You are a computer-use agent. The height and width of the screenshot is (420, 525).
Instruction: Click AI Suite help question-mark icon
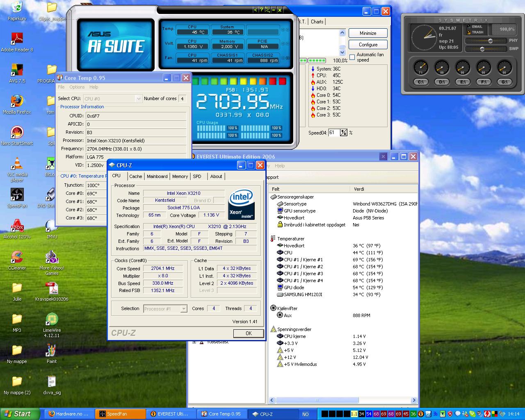262,10
